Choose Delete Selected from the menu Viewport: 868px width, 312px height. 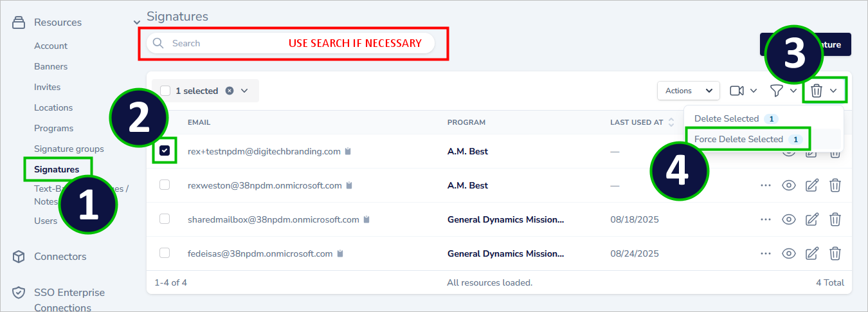[727, 118]
